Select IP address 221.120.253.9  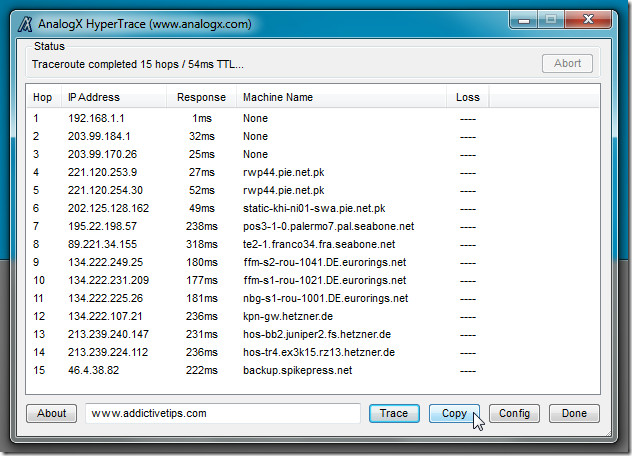[102, 173]
